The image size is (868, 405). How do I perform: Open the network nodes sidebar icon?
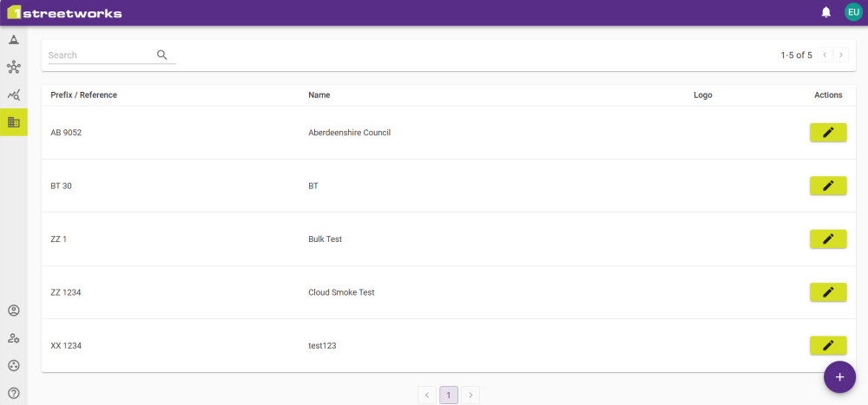[x=14, y=68]
